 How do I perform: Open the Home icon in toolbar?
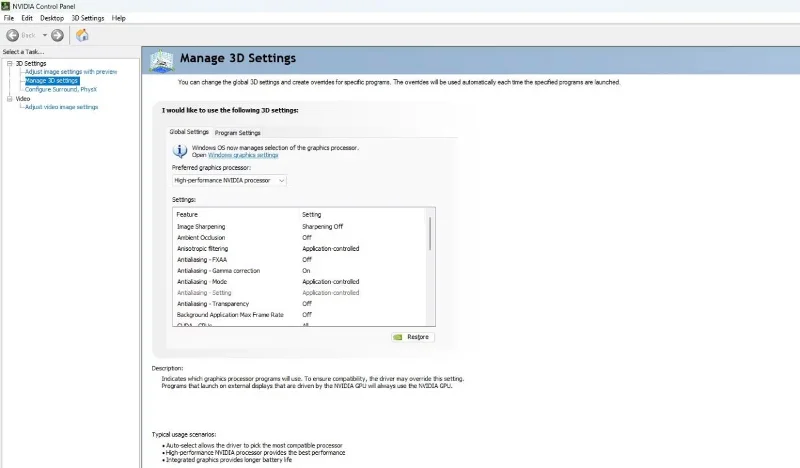pos(82,35)
